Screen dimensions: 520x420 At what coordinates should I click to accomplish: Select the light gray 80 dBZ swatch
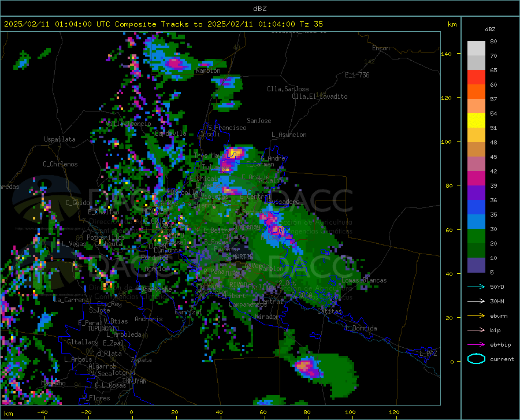[x=476, y=49]
